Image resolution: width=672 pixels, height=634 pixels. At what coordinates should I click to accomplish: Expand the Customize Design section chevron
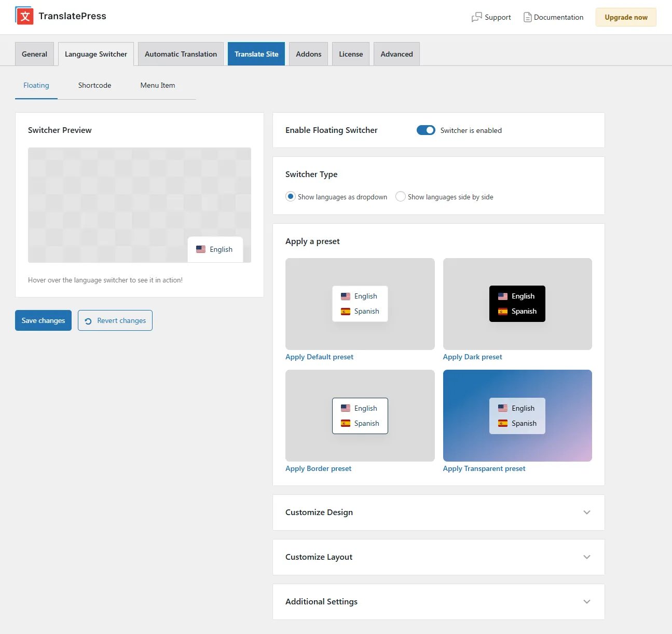point(587,512)
